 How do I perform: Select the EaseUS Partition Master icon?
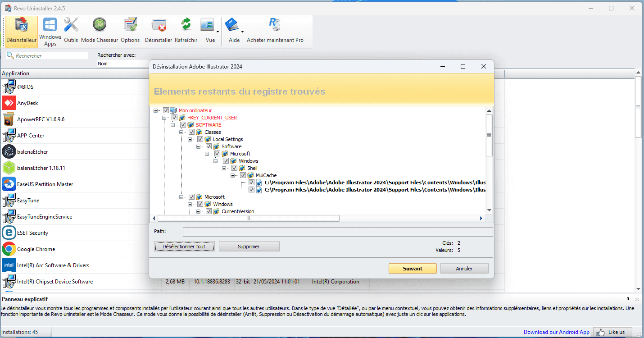pos(9,184)
